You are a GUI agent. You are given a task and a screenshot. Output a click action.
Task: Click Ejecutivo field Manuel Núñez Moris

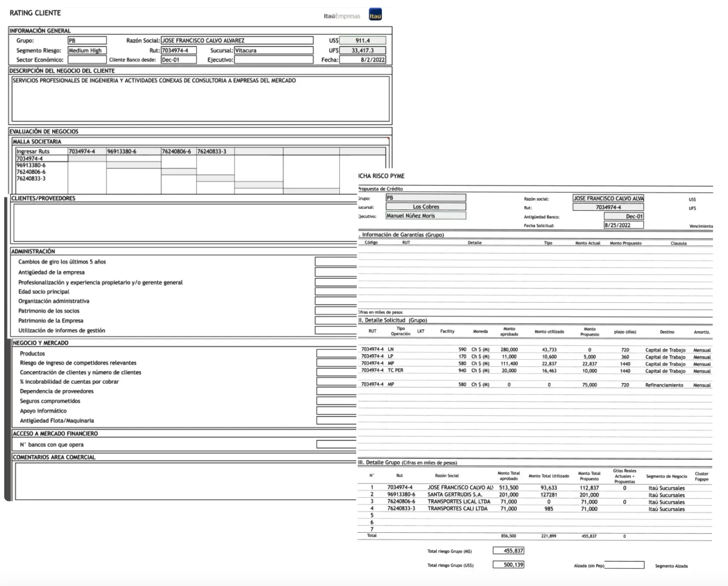point(426,216)
